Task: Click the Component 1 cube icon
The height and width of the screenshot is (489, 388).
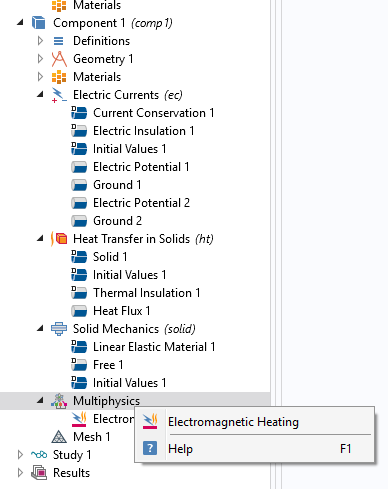Action: pos(39,23)
